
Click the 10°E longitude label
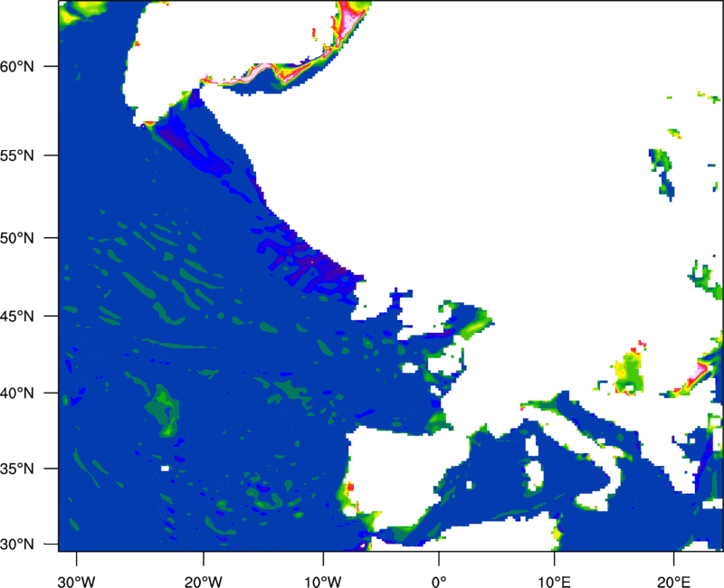click(554, 582)
